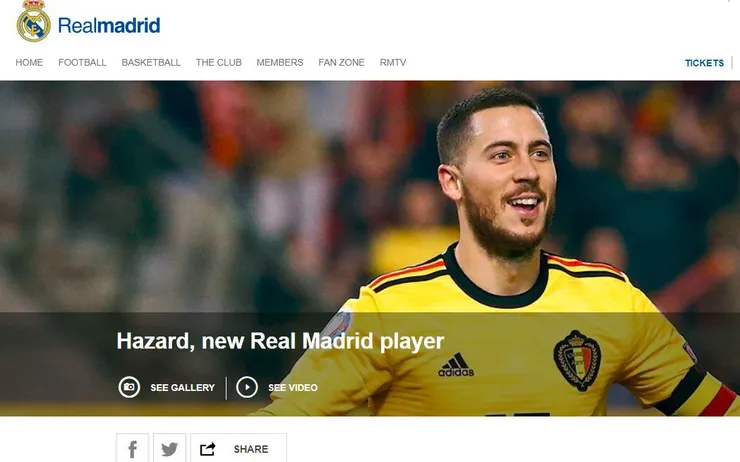Click the headline Hazard, new Real Madrid player
Screen dimensions: 740x462
(280, 341)
